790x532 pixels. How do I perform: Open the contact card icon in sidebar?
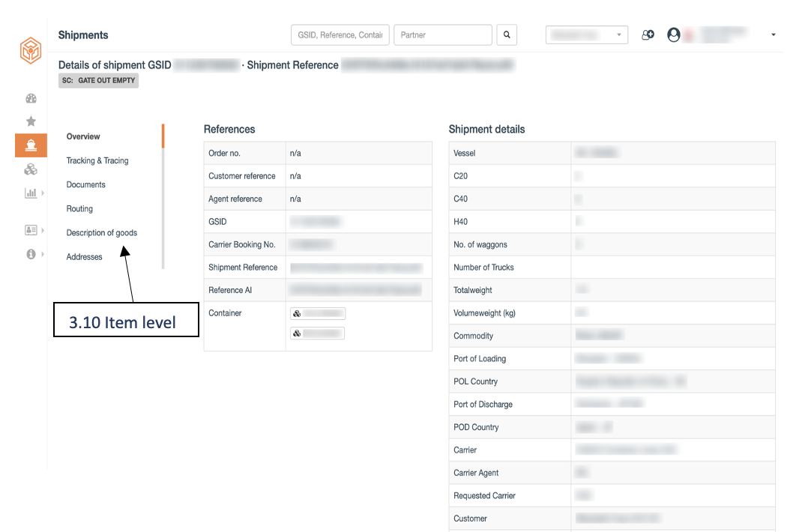pos(31,230)
